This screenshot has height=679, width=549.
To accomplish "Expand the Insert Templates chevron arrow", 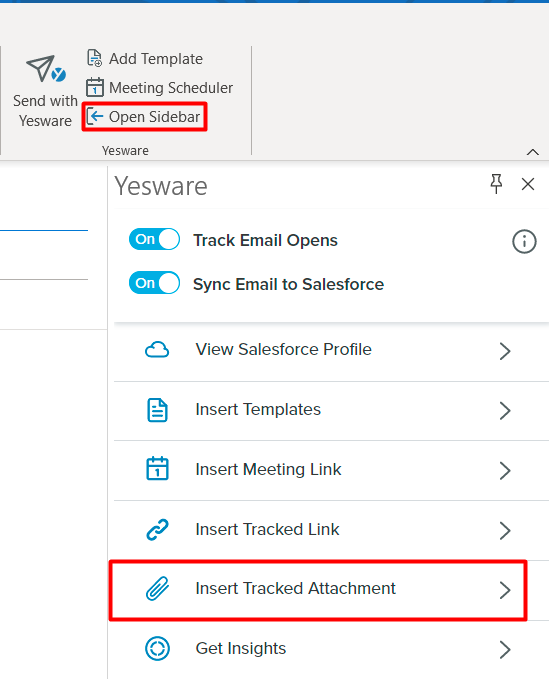I will (x=505, y=411).
